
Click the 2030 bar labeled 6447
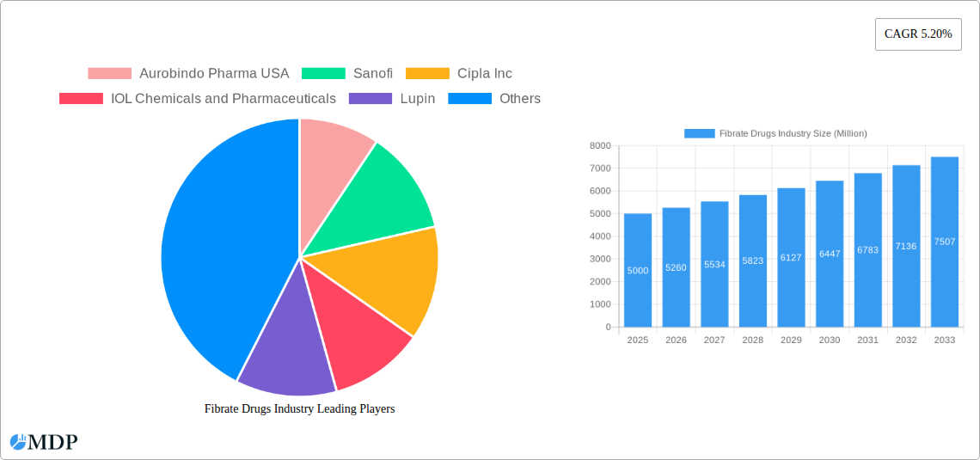point(830,254)
